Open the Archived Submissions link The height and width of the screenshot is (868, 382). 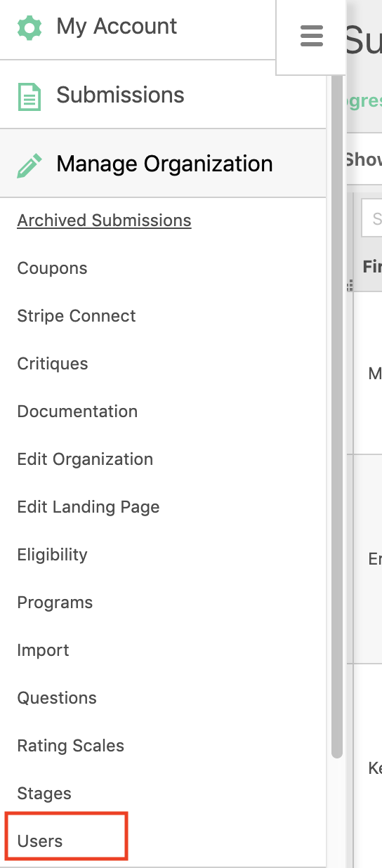[104, 221]
